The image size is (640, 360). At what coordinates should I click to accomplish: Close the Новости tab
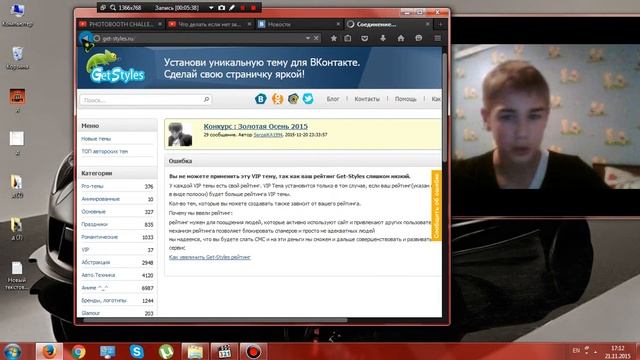click(x=338, y=24)
